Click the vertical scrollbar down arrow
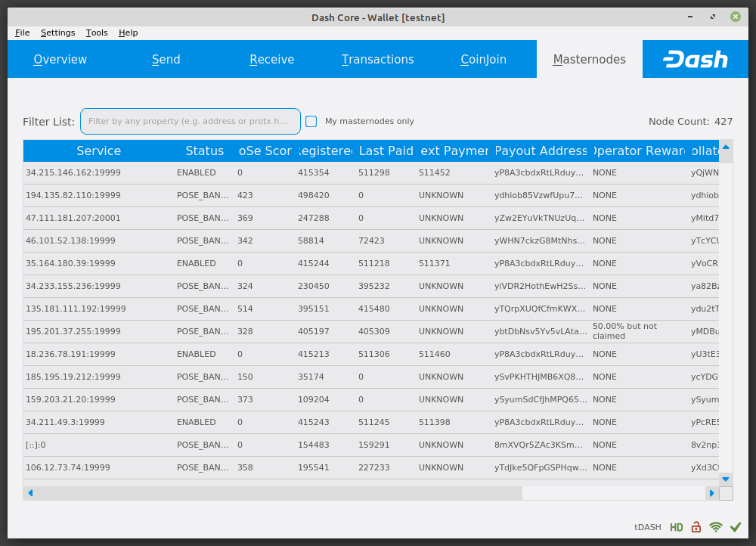 [726, 479]
